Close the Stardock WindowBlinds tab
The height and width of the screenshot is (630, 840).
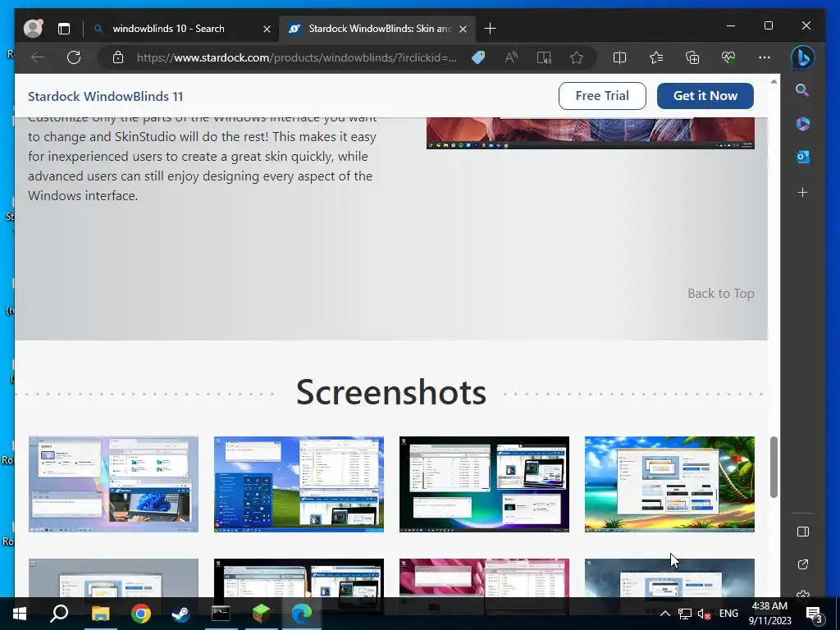tap(463, 29)
